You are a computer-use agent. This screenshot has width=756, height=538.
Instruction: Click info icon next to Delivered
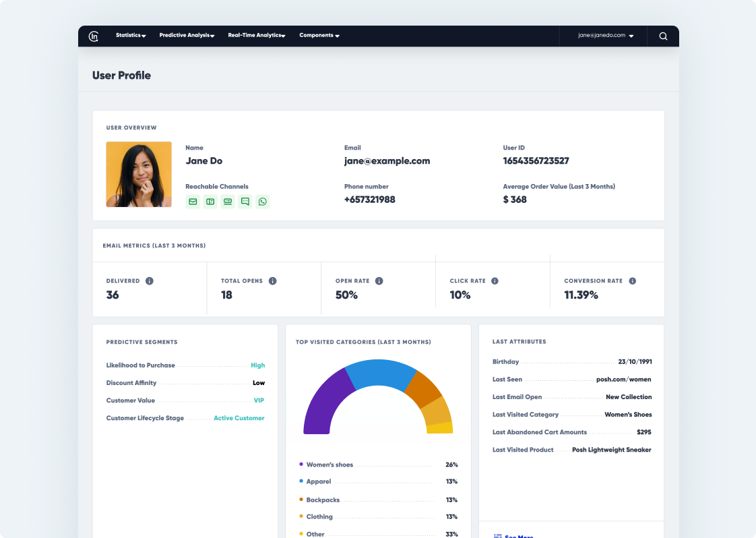click(150, 281)
